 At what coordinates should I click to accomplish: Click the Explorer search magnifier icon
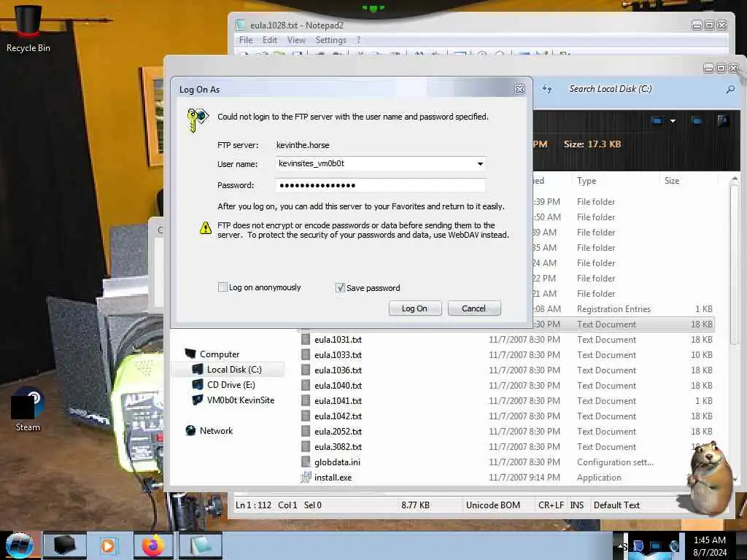tap(729, 89)
